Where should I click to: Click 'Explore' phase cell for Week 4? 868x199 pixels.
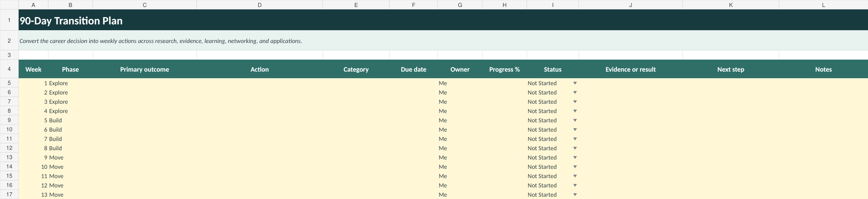coord(70,111)
